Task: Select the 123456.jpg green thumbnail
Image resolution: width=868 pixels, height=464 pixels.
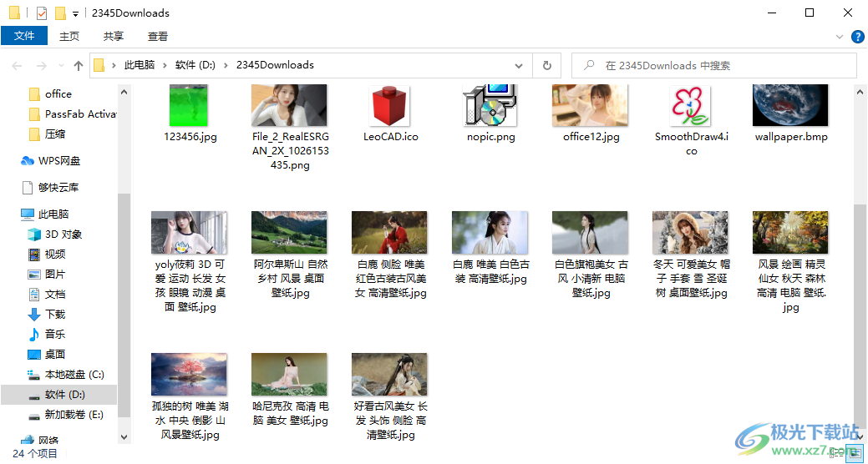Action: [189, 105]
